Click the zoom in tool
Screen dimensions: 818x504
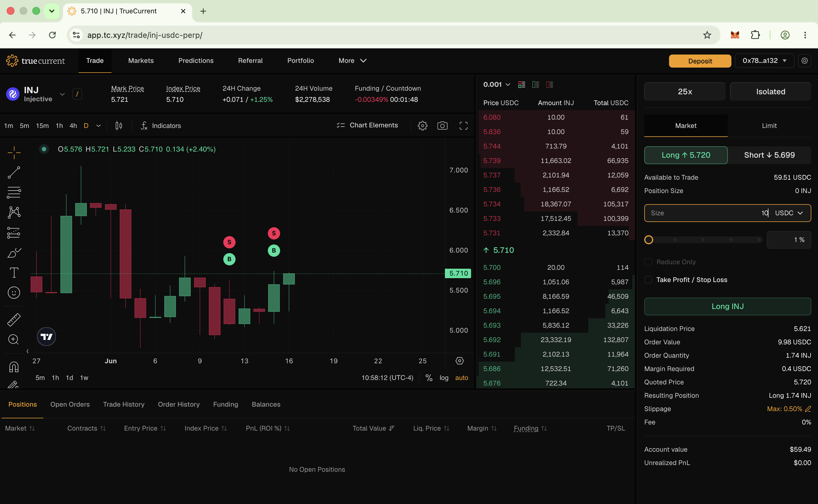pos(14,339)
